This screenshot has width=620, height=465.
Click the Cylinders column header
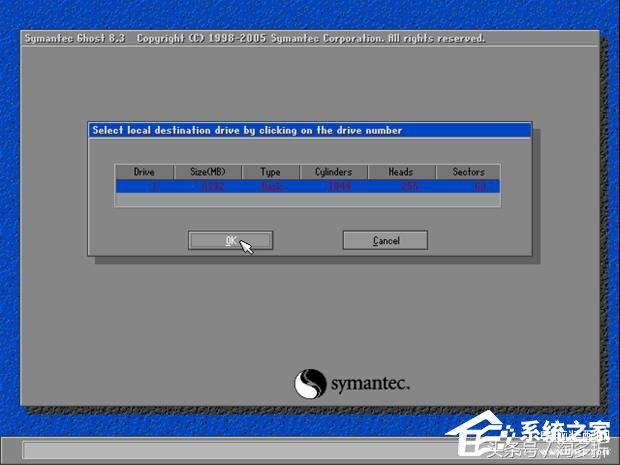[333, 172]
